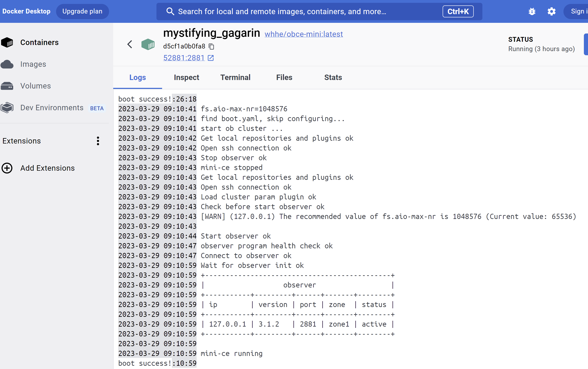Click the Containers cube icon in sidebar
The height and width of the screenshot is (369, 588).
point(7,42)
